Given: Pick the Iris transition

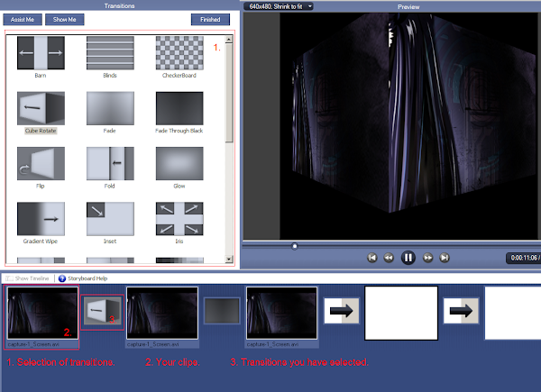Looking at the screenshot, I should click(x=179, y=219).
